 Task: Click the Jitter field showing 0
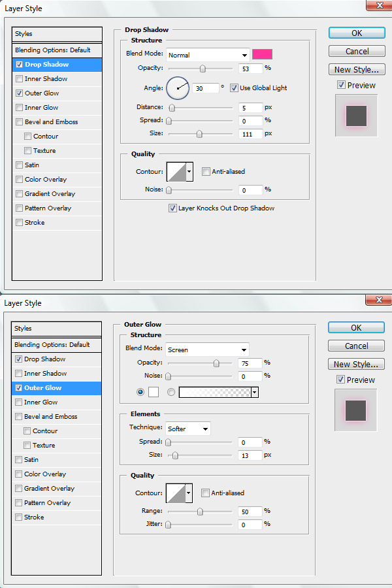coord(250,525)
